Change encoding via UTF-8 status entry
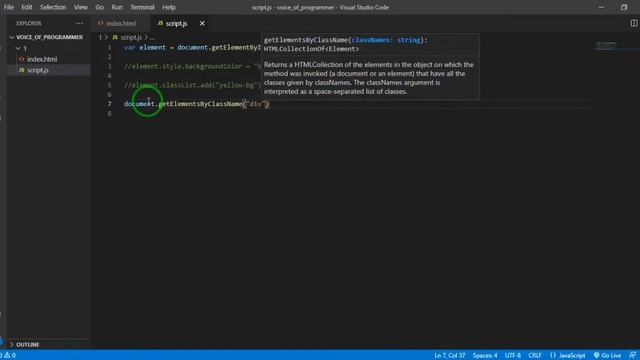Screen dimensions: 640x360 click(513, 355)
